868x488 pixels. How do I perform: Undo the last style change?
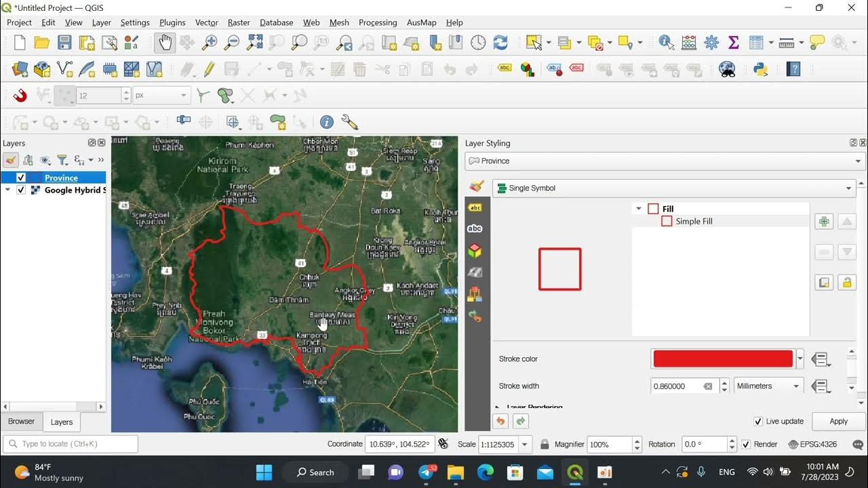pyautogui.click(x=500, y=421)
